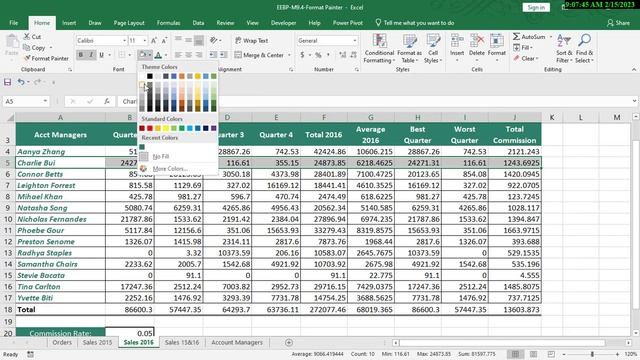Image resolution: width=640 pixels, height=360 pixels.
Task: Apply Percent Style format
Action: click(318, 55)
